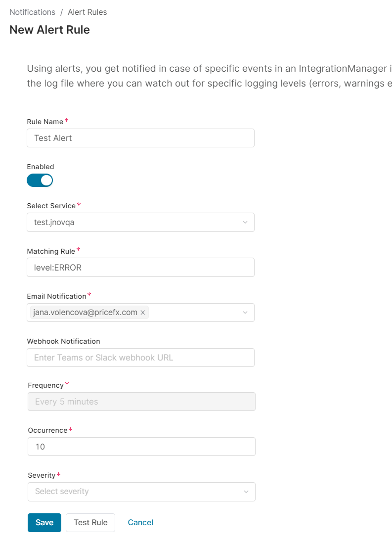Click the Matching Rule text box
The width and height of the screenshot is (392, 541).
click(140, 268)
